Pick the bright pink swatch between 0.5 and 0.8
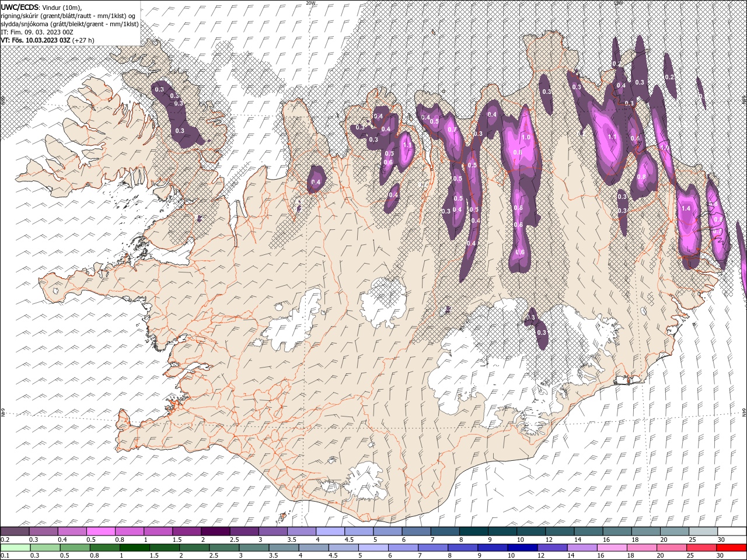747x560 pixels. point(101,531)
